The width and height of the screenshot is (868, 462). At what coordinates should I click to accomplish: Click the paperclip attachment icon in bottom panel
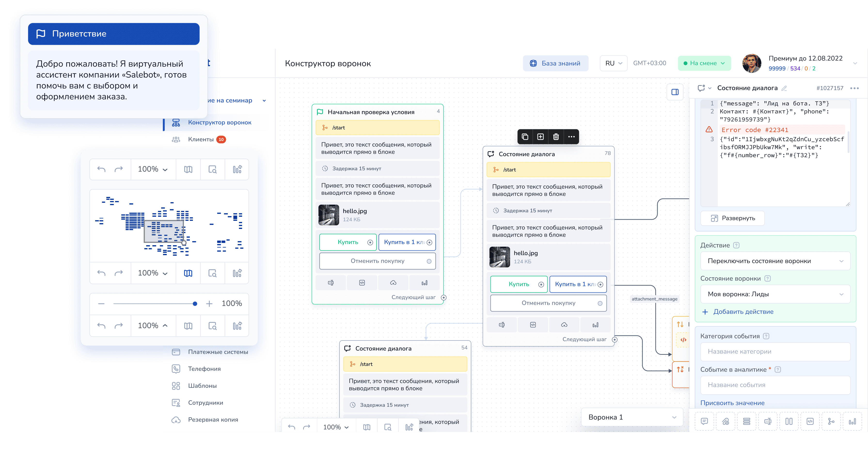[x=726, y=421]
